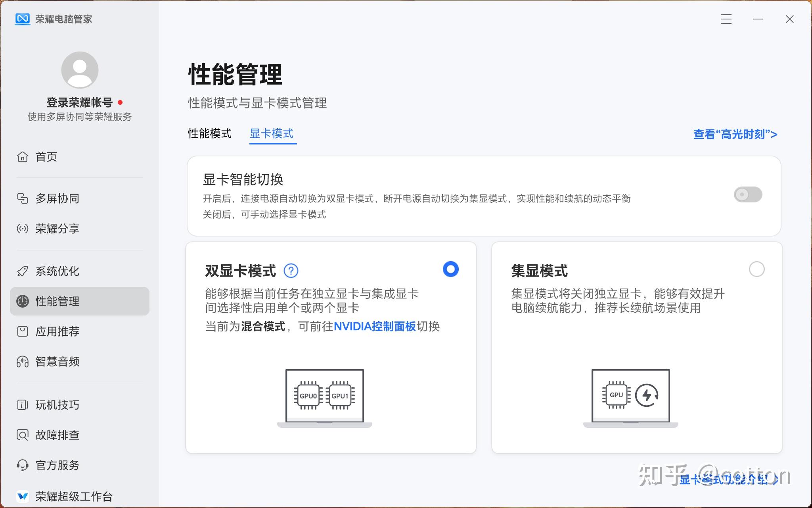Click the question mark beside 双显卡模式
The height and width of the screenshot is (508, 812).
click(x=291, y=271)
